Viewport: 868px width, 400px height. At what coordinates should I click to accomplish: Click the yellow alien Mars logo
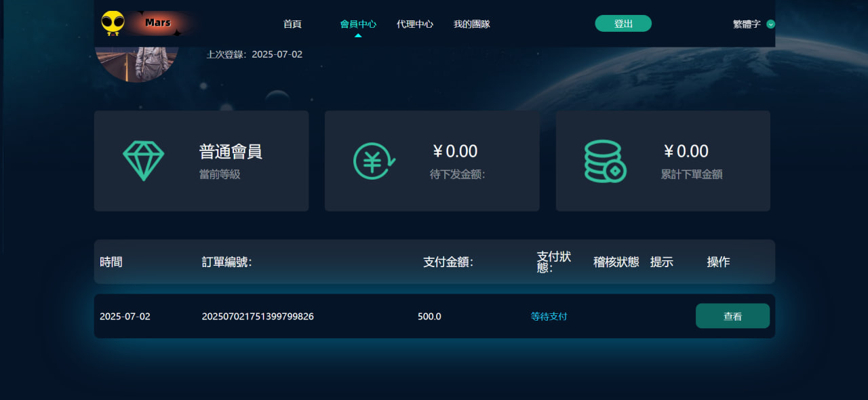click(113, 23)
